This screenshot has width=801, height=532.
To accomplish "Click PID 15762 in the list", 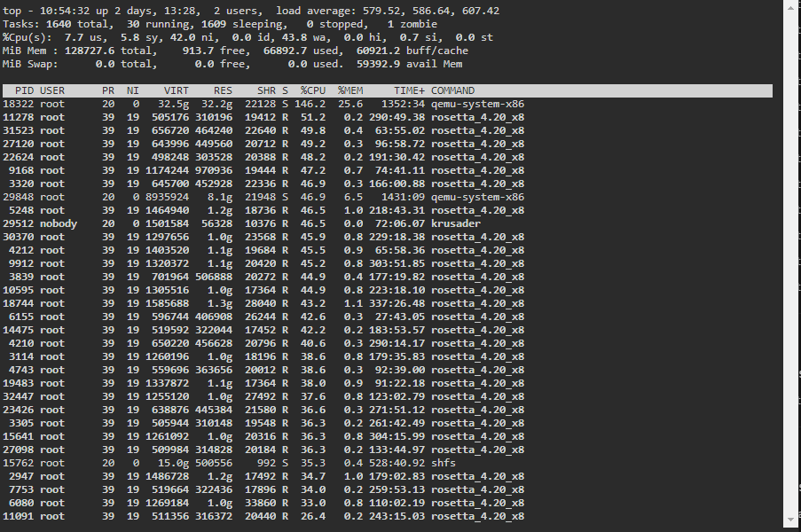I will (19, 463).
